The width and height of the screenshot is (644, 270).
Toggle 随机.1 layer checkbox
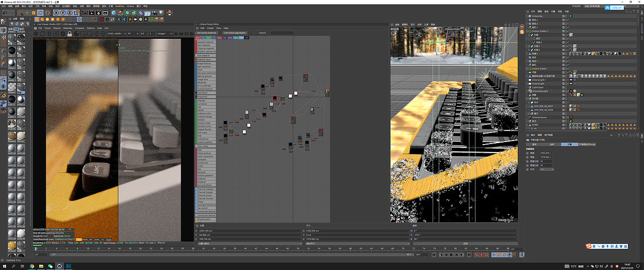click(563, 27)
